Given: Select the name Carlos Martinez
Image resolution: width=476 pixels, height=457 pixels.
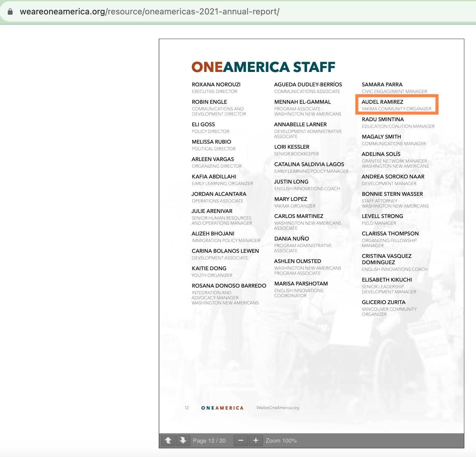Looking at the screenshot, I should 299,216.
